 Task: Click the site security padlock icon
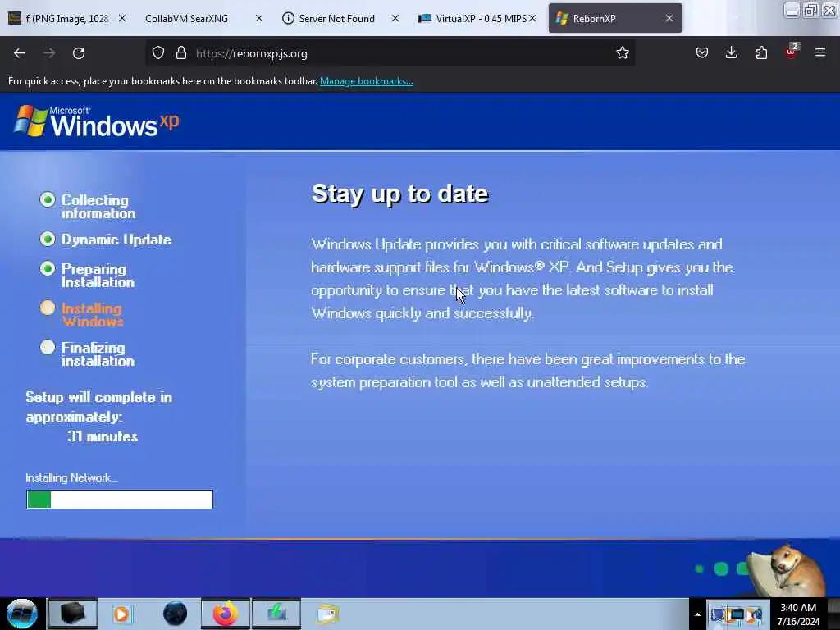[181, 53]
